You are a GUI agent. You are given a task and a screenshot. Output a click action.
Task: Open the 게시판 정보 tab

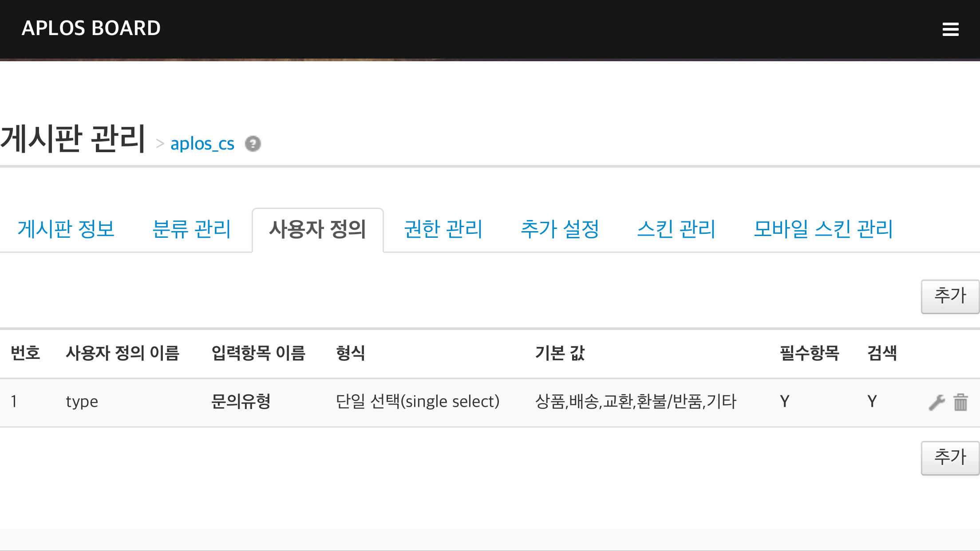tap(66, 229)
